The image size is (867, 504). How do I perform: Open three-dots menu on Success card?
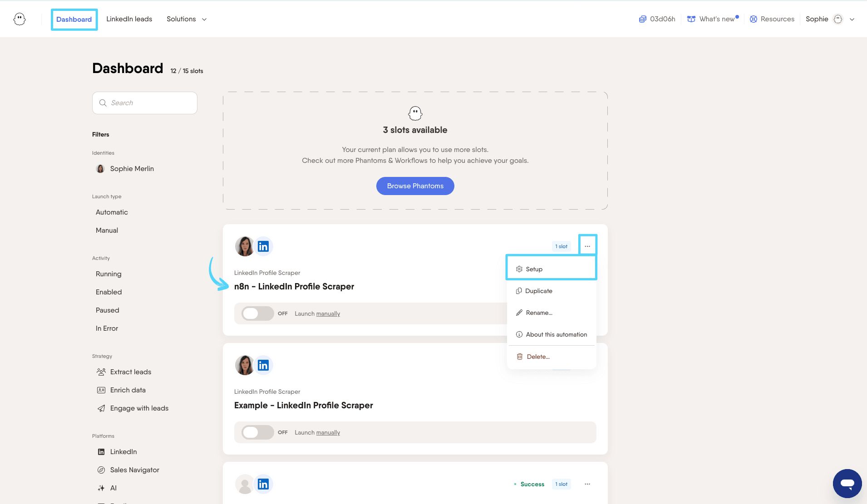coord(587,484)
